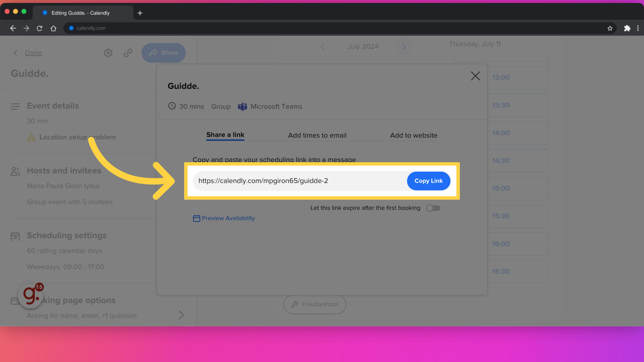Select the Add times to email tab
The width and height of the screenshot is (644, 362).
(x=317, y=135)
